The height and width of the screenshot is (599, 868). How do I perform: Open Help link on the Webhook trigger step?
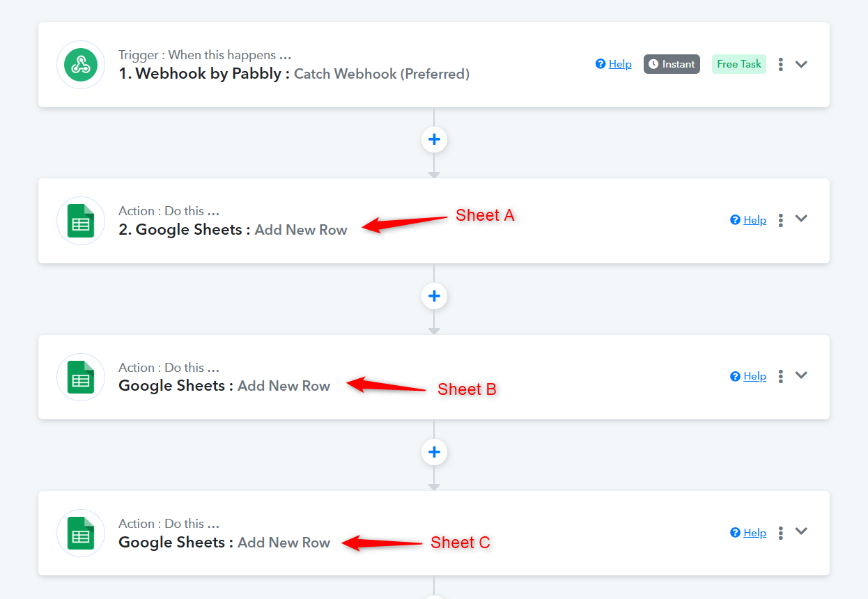pyautogui.click(x=614, y=64)
